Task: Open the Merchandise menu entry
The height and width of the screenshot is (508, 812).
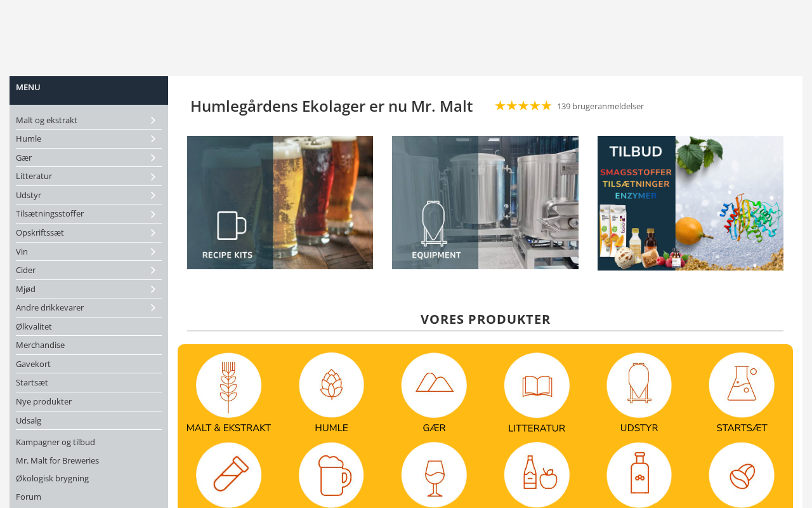Action: pyautogui.click(x=40, y=345)
